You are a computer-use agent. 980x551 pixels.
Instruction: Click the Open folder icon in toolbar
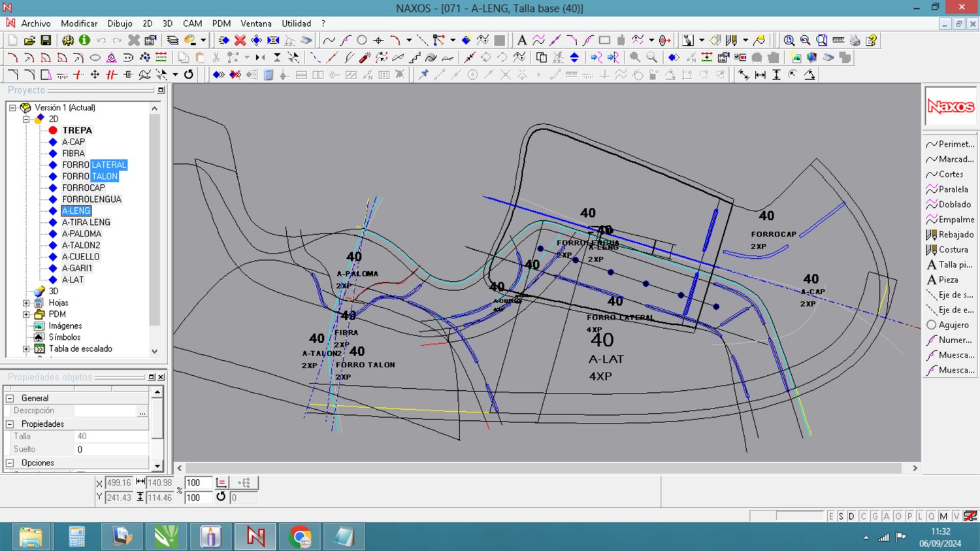[29, 41]
